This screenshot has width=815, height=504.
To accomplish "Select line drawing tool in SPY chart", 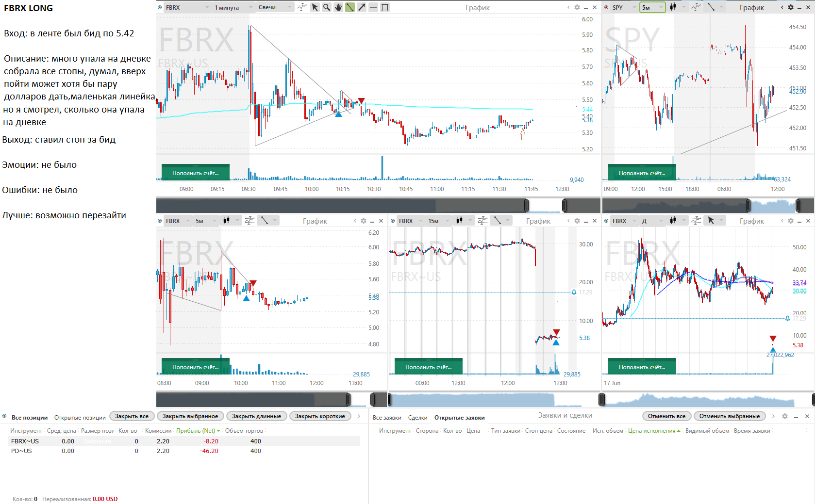I will 711,7.
